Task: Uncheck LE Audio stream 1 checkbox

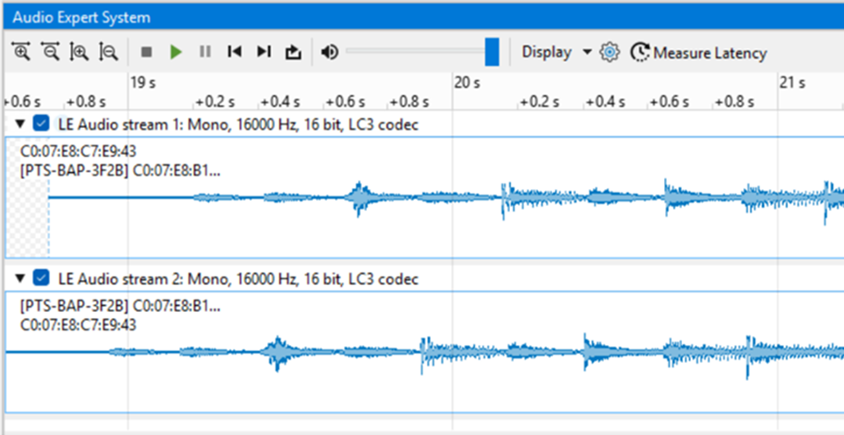Action: coord(40,124)
